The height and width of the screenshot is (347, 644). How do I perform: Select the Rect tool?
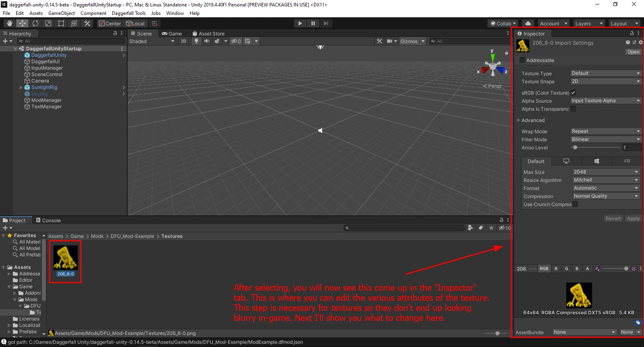coord(61,23)
